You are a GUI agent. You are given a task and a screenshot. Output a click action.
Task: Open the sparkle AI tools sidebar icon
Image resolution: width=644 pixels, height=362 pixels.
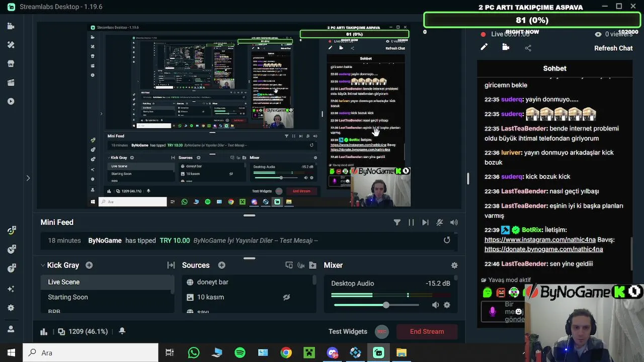[11, 289]
